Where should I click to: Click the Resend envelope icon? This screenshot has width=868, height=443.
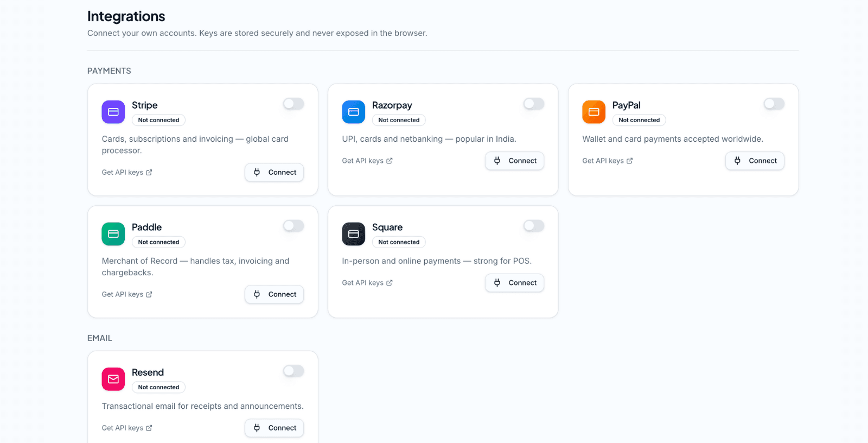coord(113,379)
